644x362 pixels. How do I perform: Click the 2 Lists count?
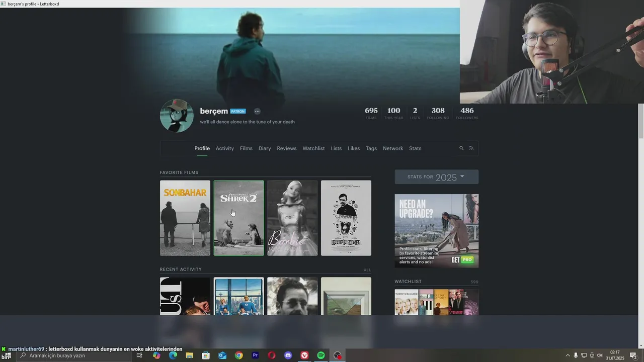[415, 113]
